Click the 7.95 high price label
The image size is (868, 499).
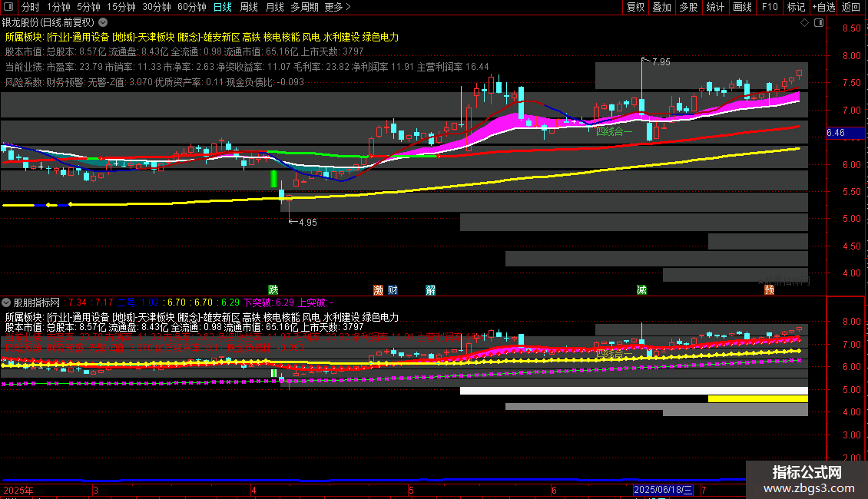[x=661, y=62]
